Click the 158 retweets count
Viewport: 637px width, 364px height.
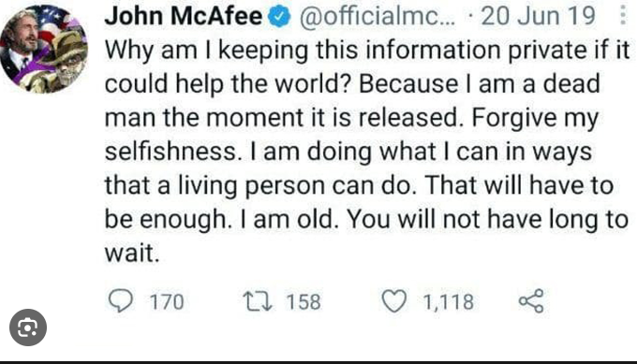[x=304, y=302]
